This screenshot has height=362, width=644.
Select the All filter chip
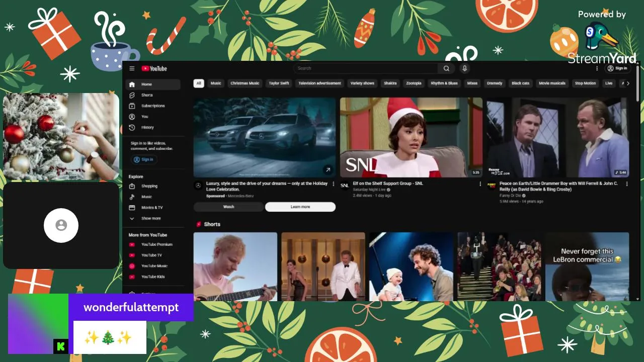[x=199, y=83]
